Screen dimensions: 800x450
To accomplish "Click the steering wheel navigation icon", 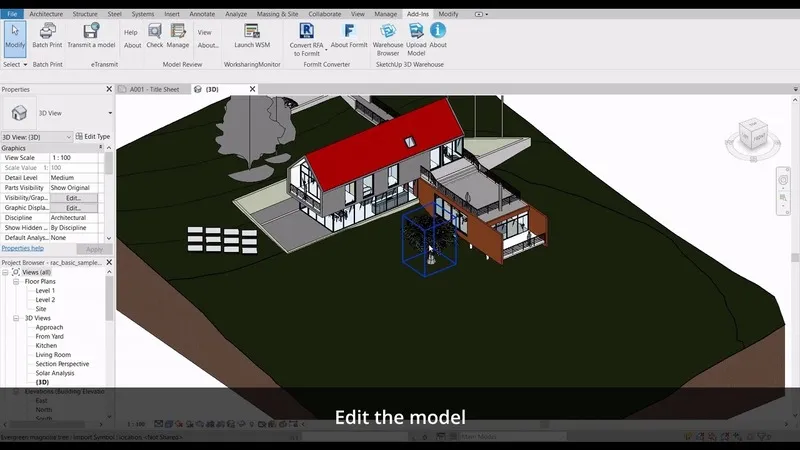I will pos(783,180).
